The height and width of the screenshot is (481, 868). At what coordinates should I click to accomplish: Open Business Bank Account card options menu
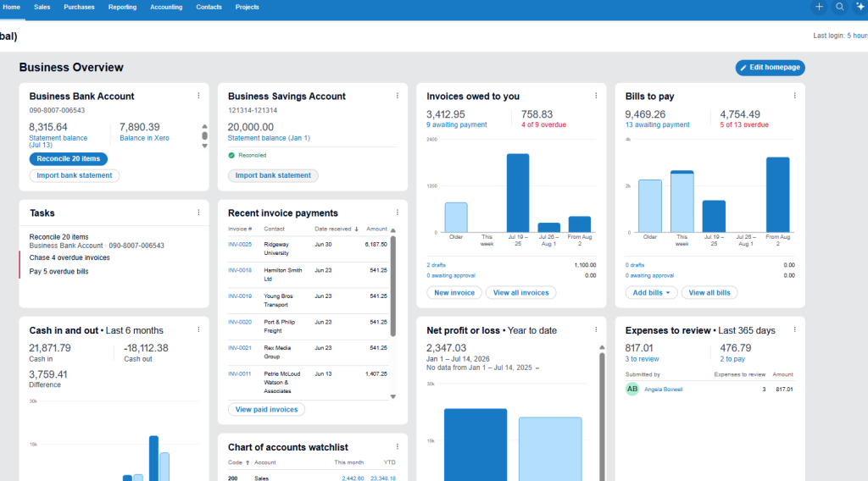pos(198,96)
